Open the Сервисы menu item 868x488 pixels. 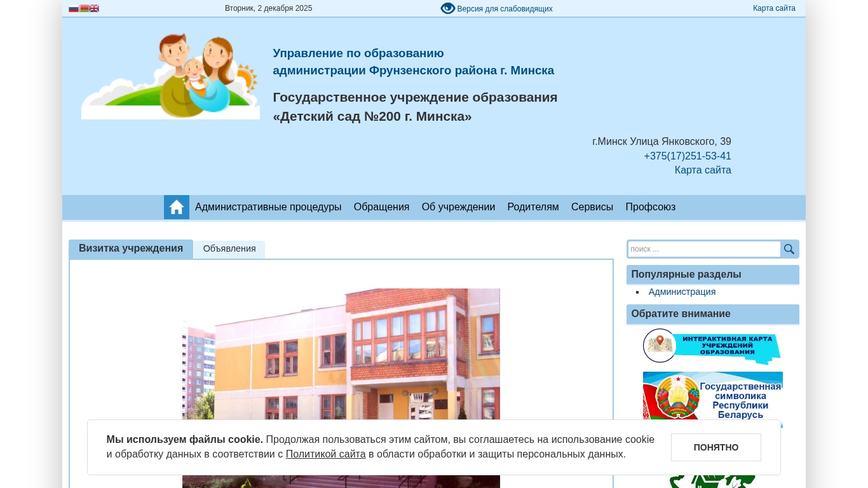pos(592,207)
